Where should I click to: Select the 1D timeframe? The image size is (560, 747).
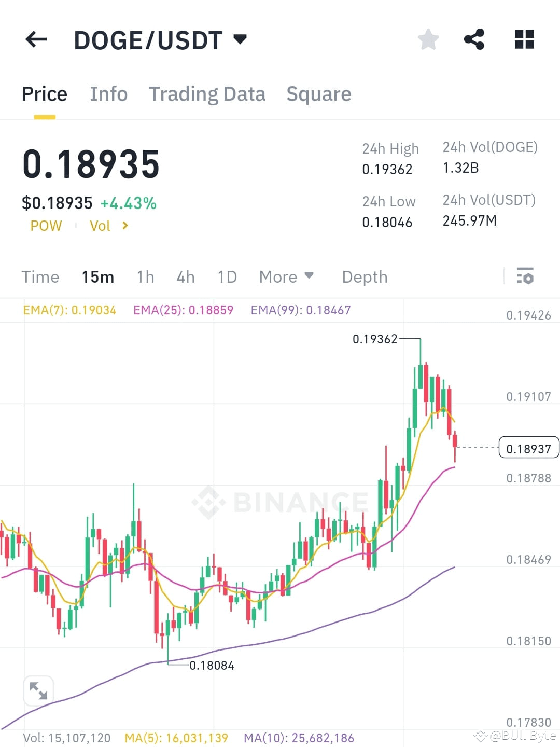tap(227, 276)
